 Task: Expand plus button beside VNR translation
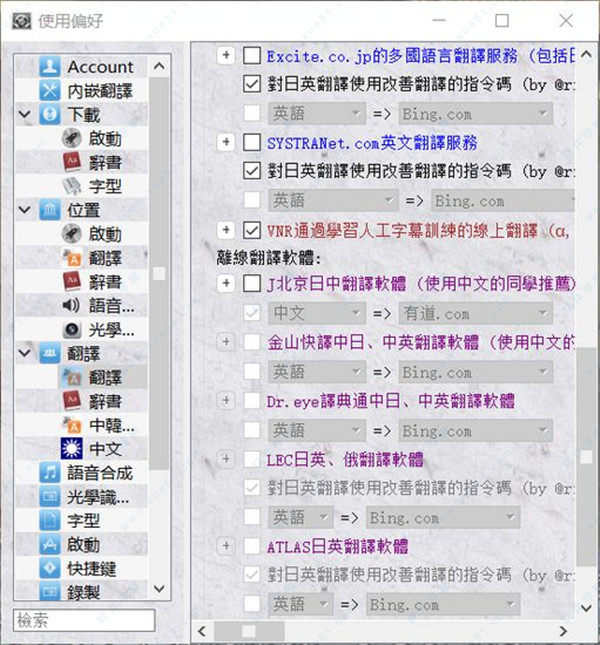tap(226, 230)
